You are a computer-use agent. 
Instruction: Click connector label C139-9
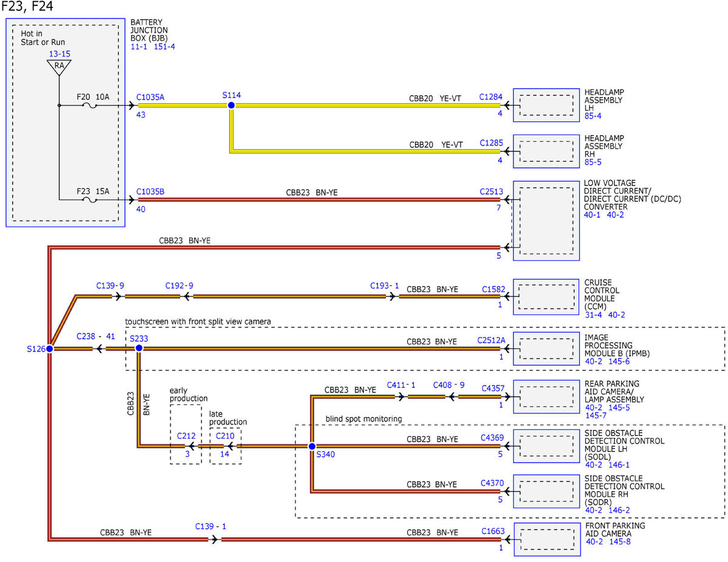click(x=110, y=285)
